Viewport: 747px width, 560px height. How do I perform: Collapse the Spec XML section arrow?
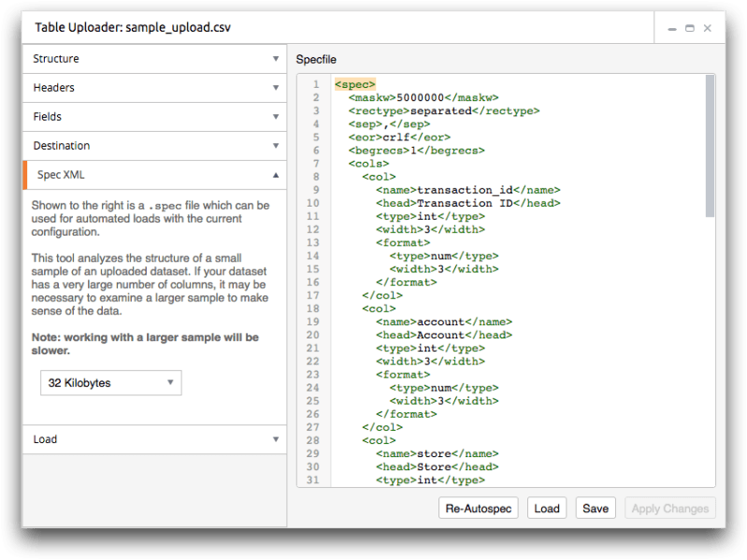(x=276, y=175)
